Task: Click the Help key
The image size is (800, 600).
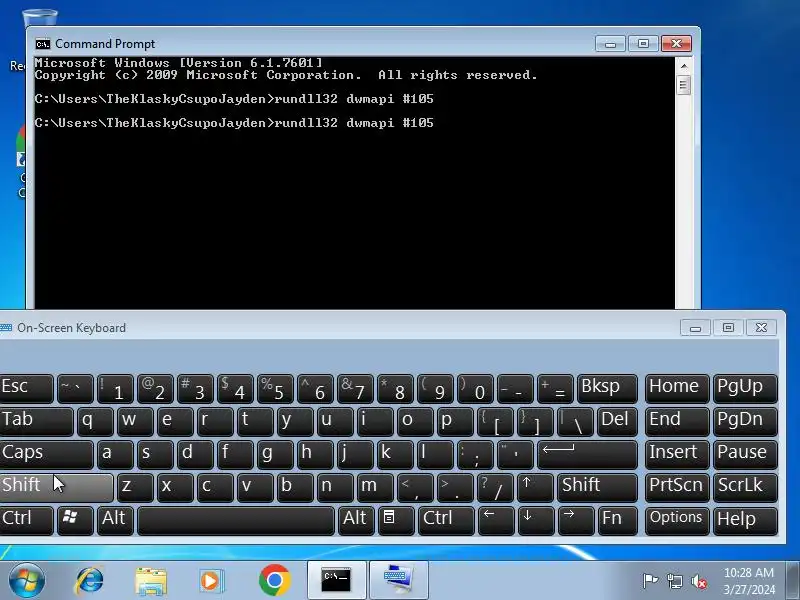Action: (745, 519)
